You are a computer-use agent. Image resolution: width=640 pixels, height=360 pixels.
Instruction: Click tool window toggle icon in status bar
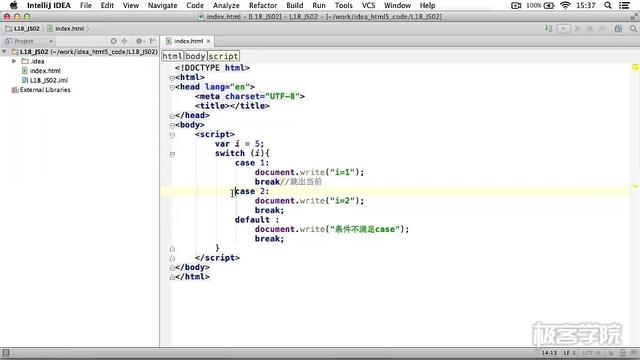tap(6, 353)
